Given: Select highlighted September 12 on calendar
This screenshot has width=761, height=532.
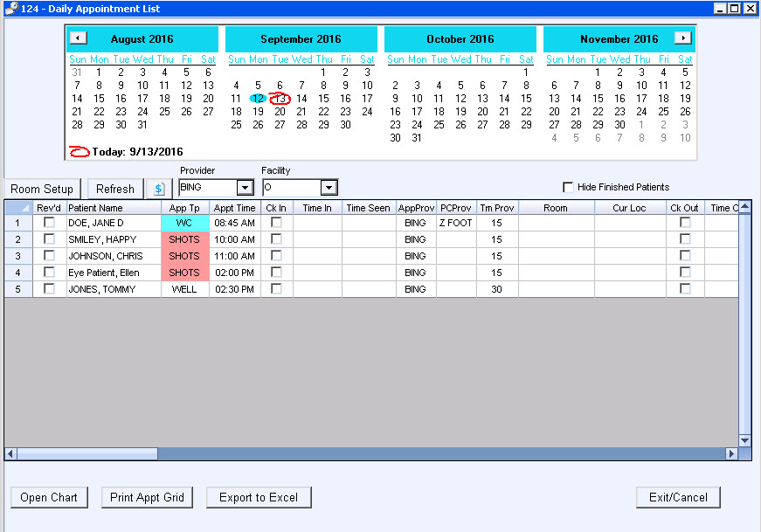Looking at the screenshot, I should 259,99.
